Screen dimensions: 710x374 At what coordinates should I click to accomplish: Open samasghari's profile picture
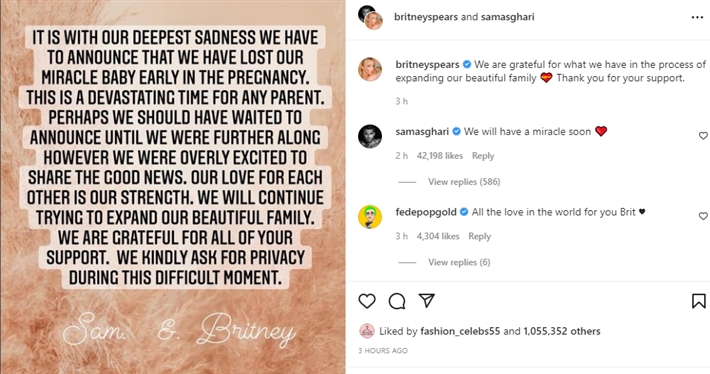tap(370, 136)
